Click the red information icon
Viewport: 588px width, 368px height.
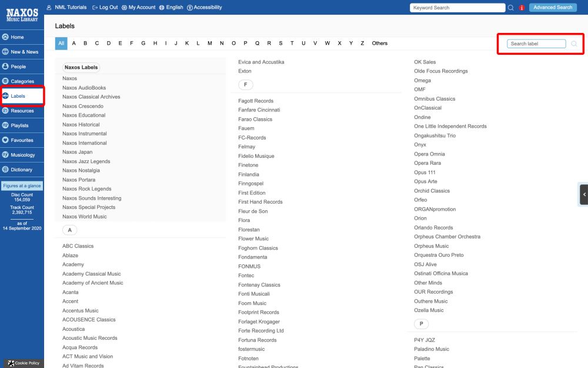coord(522,8)
